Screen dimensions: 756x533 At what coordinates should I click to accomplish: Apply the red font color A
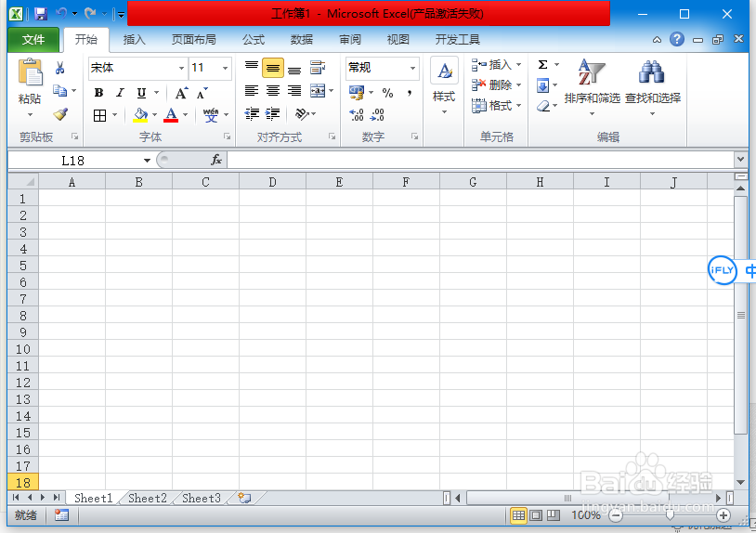point(171,115)
